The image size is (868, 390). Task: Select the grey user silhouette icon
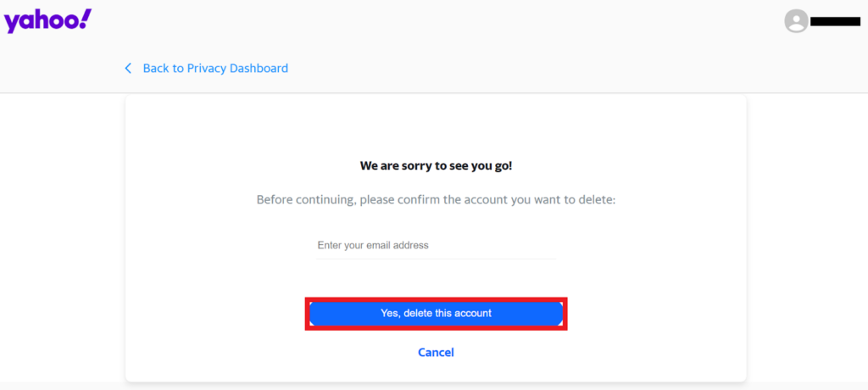pyautogui.click(x=796, y=21)
